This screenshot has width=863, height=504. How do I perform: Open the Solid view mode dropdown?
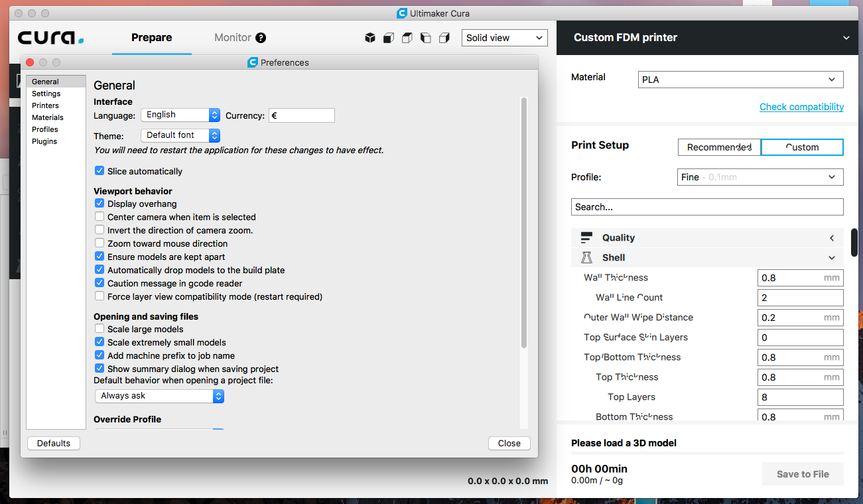click(x=505, y=38)
